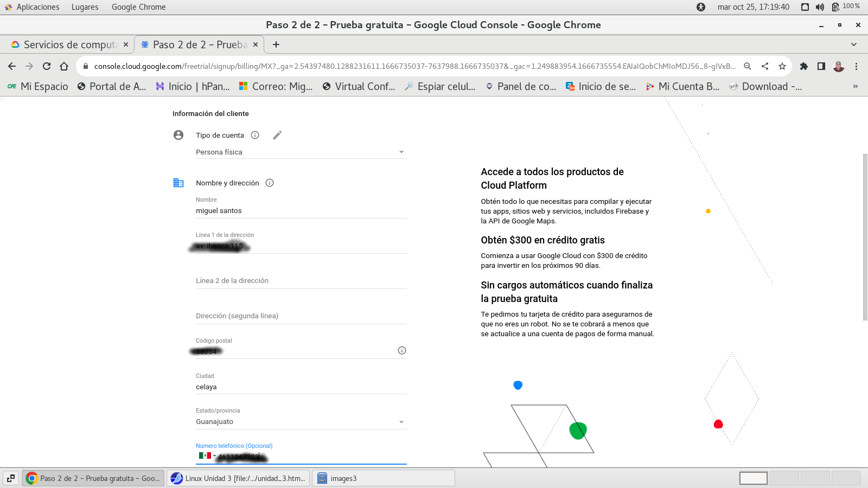
Task: Click info icon beside Nombre y dirección
Action: 270,183
